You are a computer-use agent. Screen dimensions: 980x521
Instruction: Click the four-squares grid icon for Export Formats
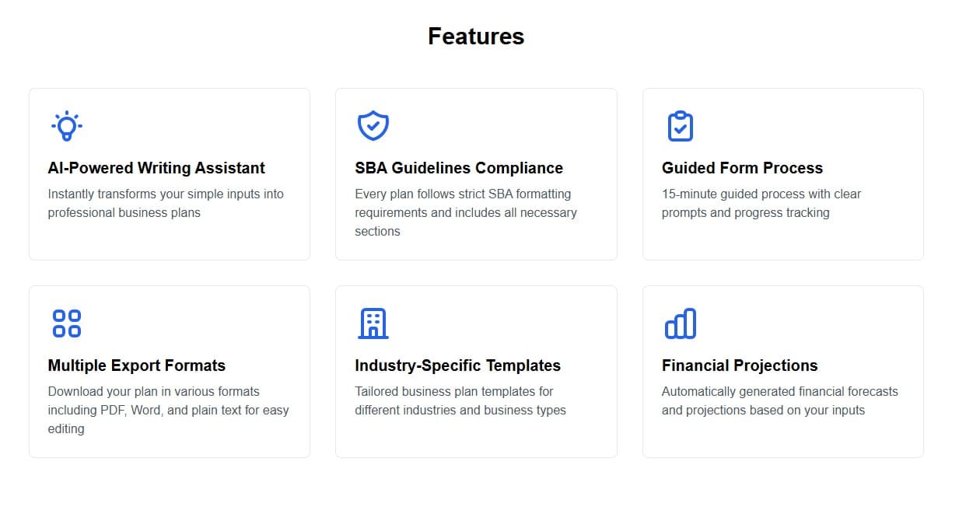67,323
